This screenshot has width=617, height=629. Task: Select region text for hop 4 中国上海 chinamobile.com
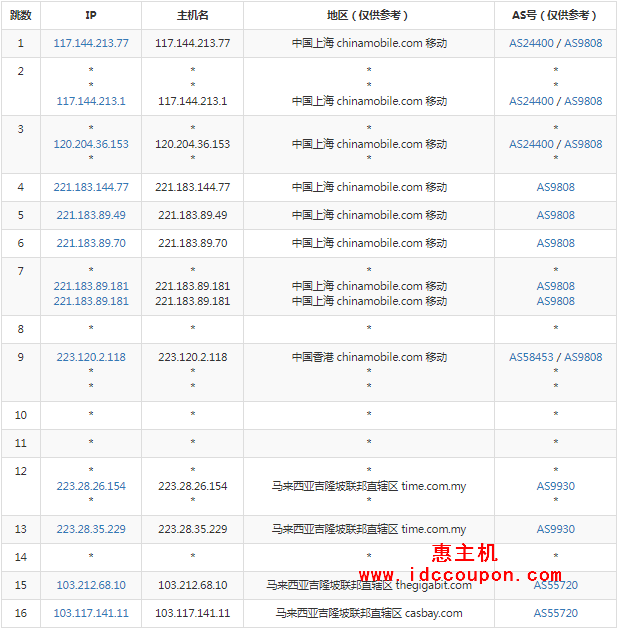[x=369, y=187]
